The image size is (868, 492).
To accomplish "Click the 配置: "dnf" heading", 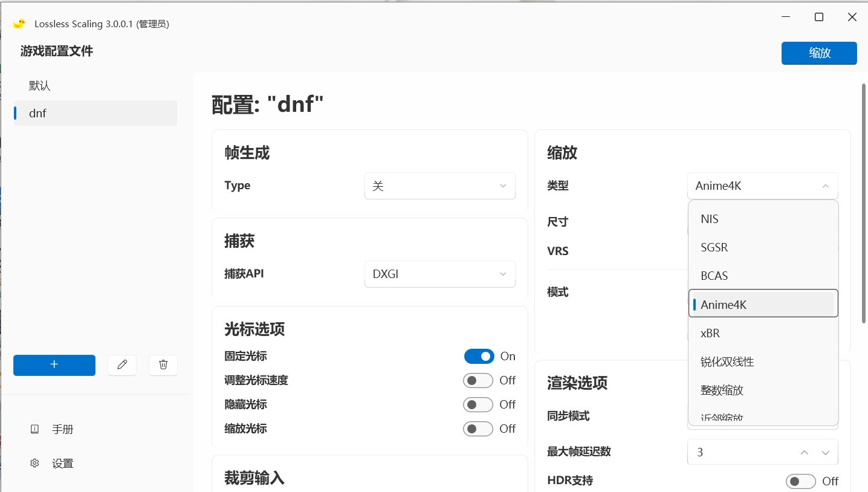I will 268,105.
